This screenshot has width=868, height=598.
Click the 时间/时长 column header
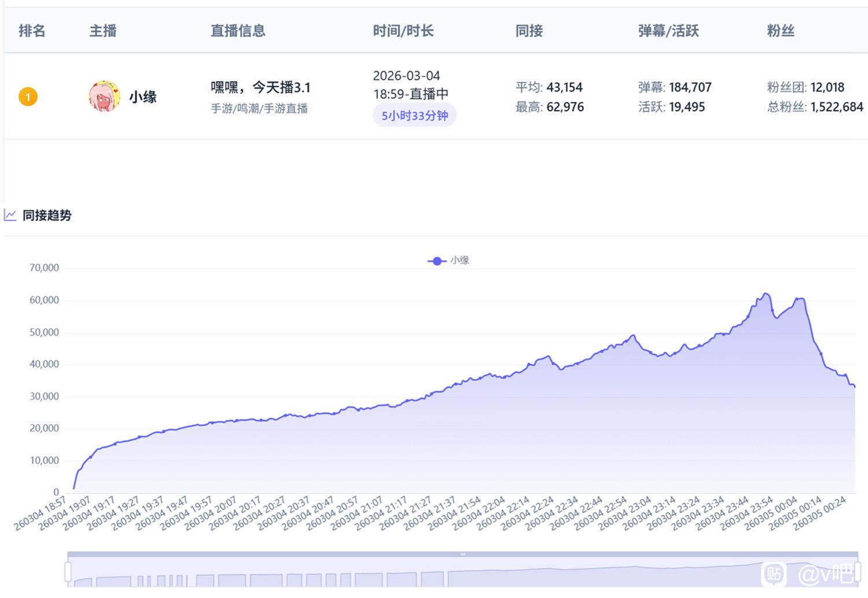click(x=403, y=31)
